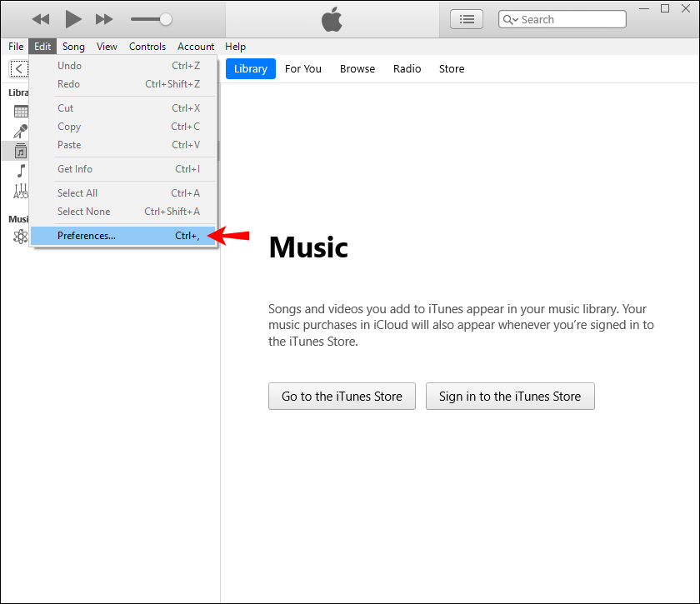Minimize the iTunes window
Viewport: 700px width, 604px height.
pos(644,8)
